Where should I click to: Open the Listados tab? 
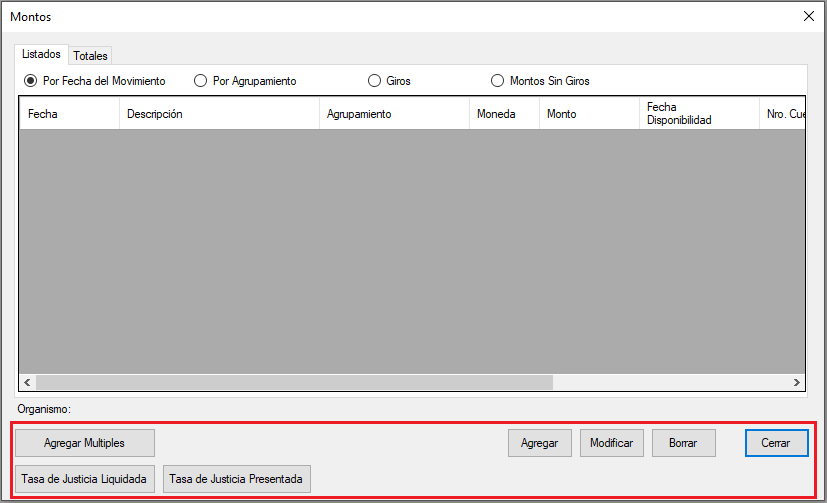tap(41, 54)
